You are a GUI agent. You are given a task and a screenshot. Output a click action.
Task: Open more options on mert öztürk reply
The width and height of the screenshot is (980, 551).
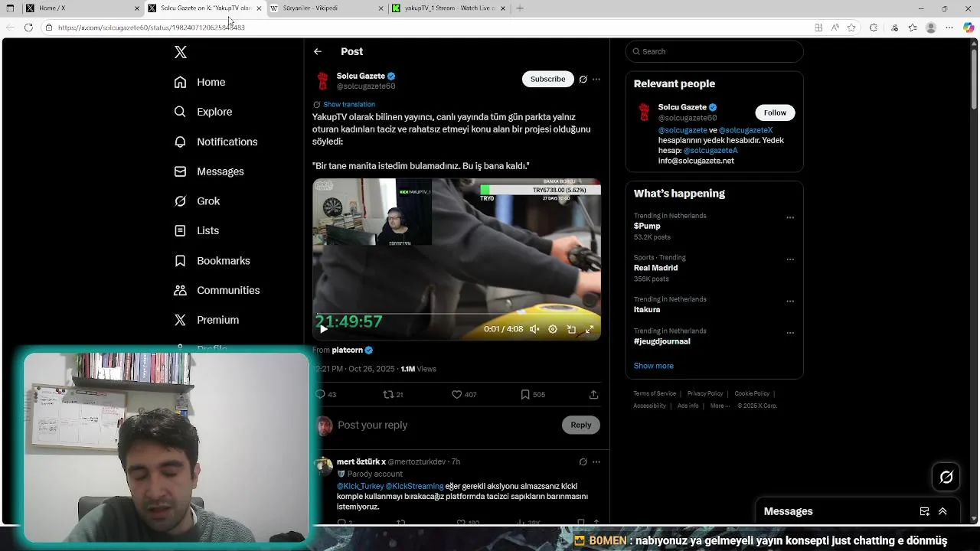click(596, 461)
